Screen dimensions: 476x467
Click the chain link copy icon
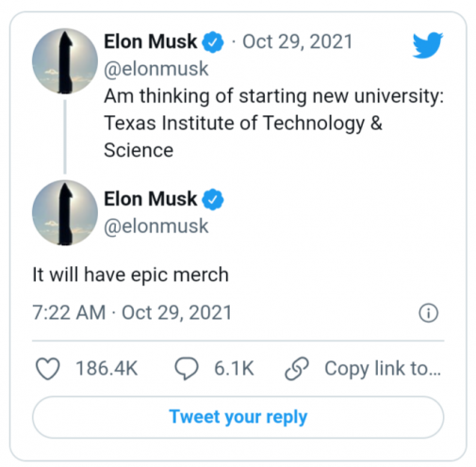tap(297, 369)
